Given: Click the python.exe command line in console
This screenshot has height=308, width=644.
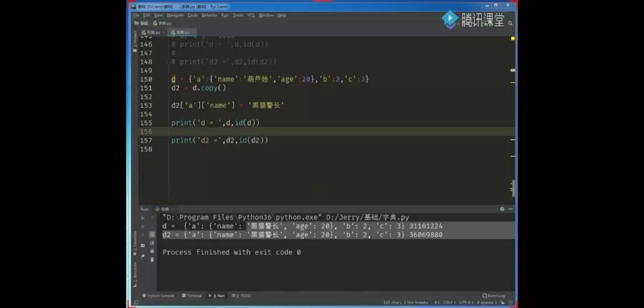Looking at the screenshot, I should [x=286, y=218].
